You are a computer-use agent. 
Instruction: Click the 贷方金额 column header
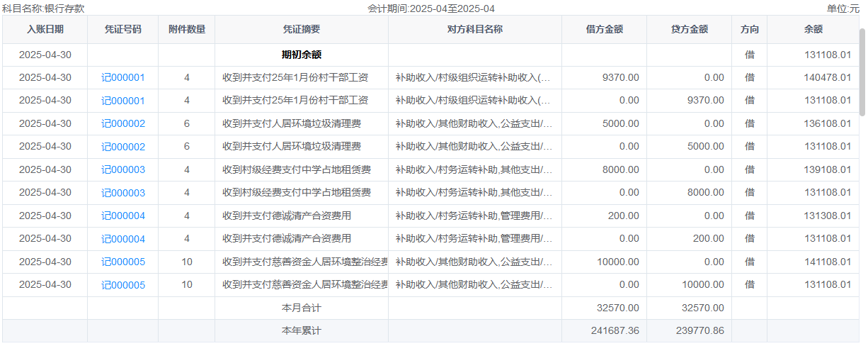click(x=690, y=30)
